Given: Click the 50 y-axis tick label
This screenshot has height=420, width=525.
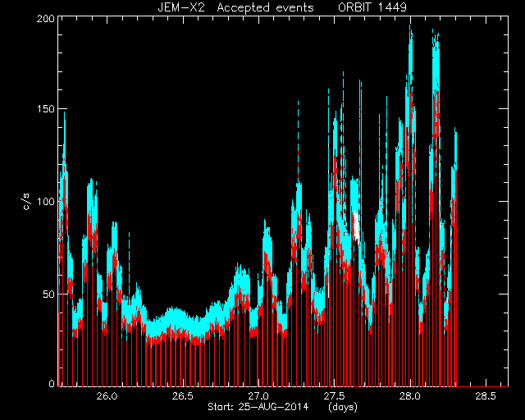Looking at the screenshot, I should [48, 294].
